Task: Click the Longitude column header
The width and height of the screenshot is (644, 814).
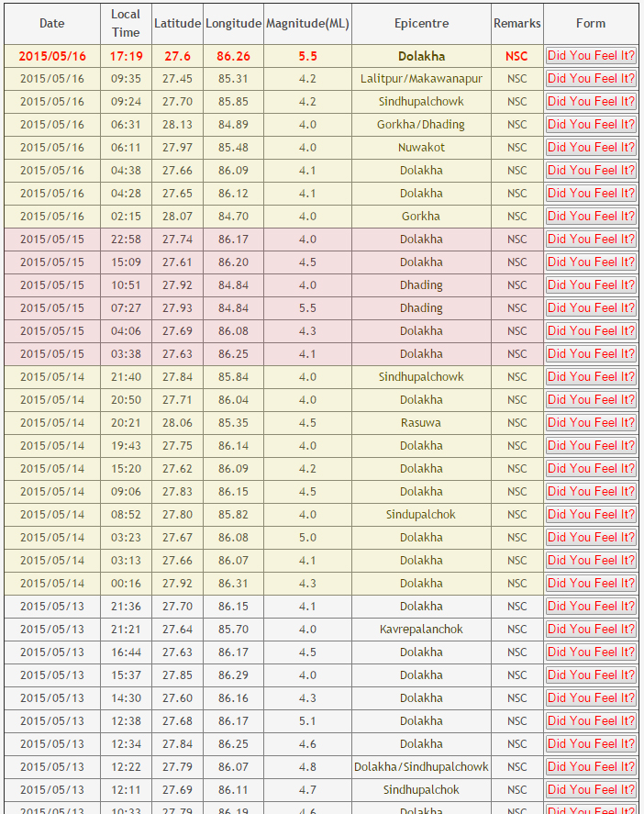Action: [233, 24]
